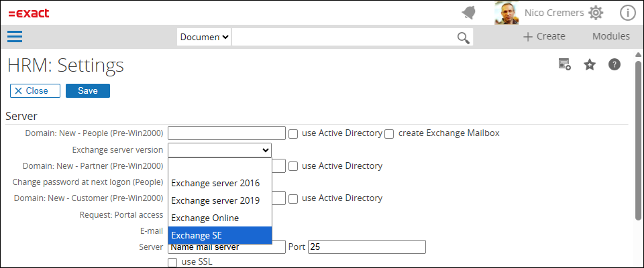Open the settings gear icon
644x268 pixels.
(x=595, y=13)
